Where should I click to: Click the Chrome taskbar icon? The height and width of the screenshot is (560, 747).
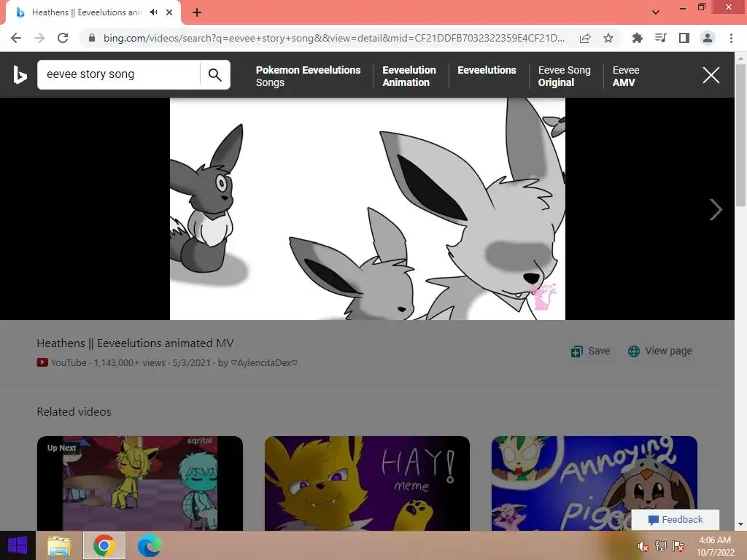pyautogui.click(x=104, y=545)
